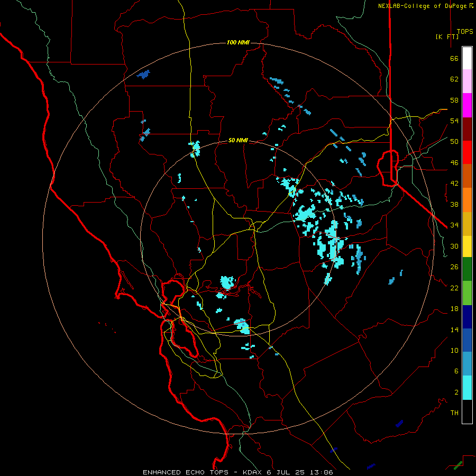
Task: Click the light pink 62 kft legend swatch
Action: (467, 81)
